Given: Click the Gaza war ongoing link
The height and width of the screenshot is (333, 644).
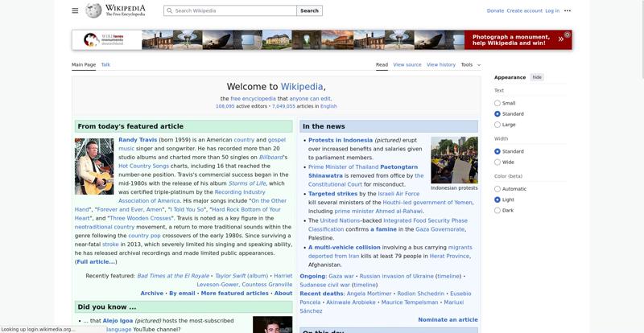Looking at the screenshot, I should [x=341, y=277].
